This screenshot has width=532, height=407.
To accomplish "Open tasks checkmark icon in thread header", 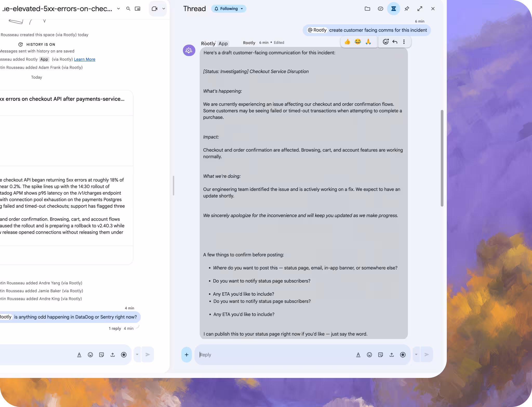I will click(380, 9).
